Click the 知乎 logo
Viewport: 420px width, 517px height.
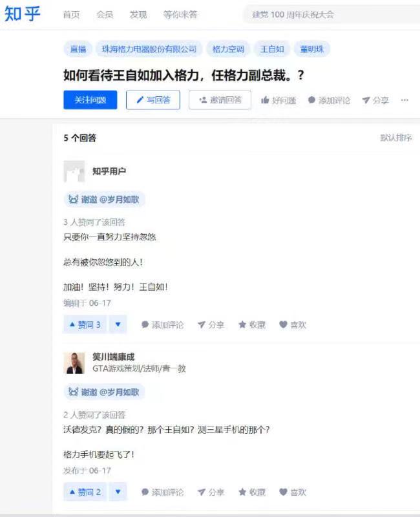(x=22, y=14)
